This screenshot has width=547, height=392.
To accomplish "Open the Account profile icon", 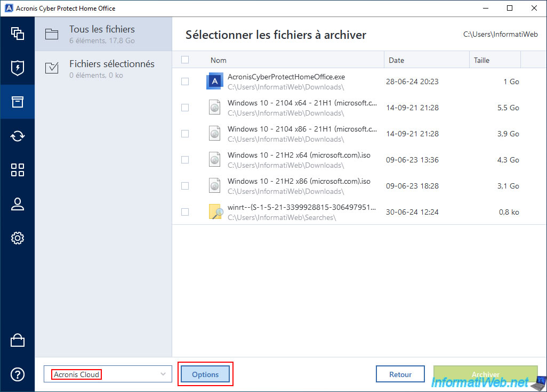I will click(x=17, y=204).
